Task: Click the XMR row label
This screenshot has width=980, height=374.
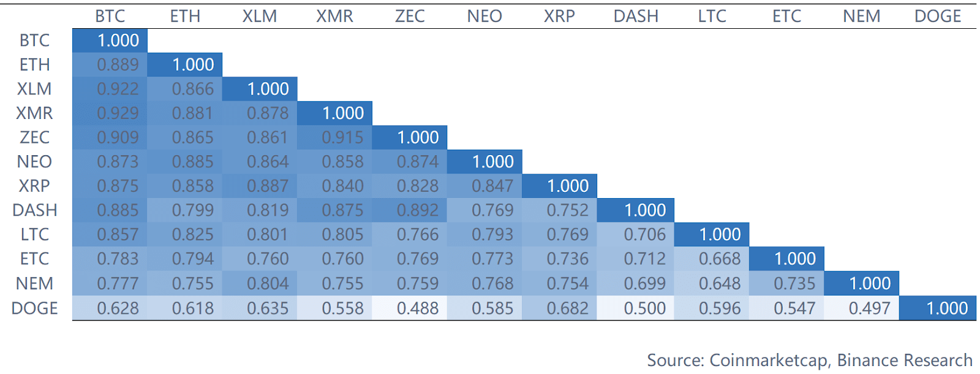Action: (34, 113)
